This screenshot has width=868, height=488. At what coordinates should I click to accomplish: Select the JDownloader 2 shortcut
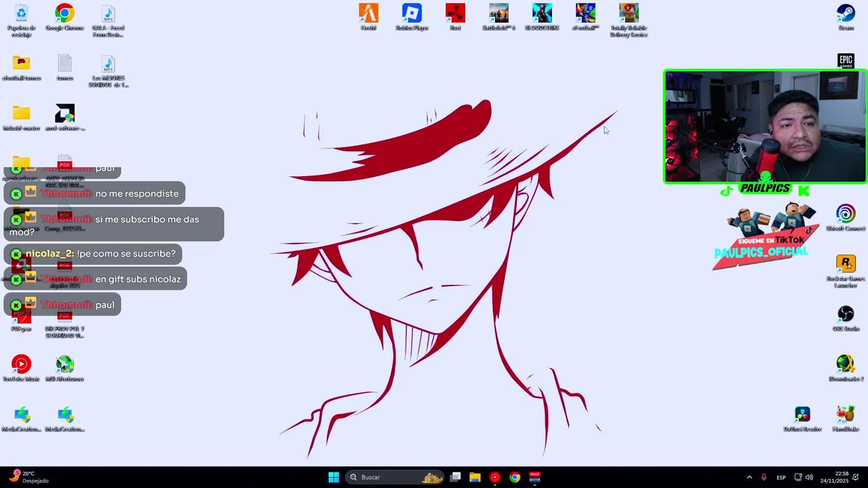tap(846, 369)
